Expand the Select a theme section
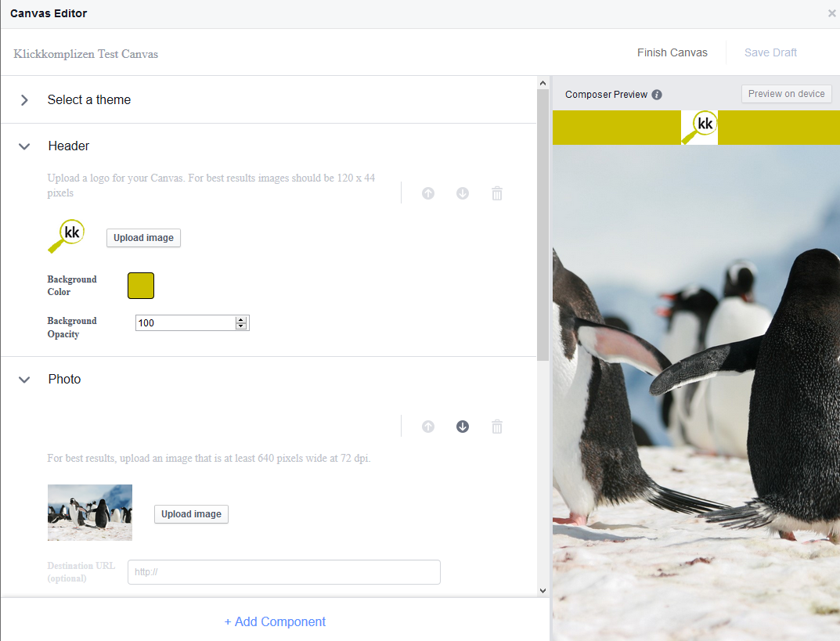Viewport: 840px width, 641px height. click(x=24, y=100)
